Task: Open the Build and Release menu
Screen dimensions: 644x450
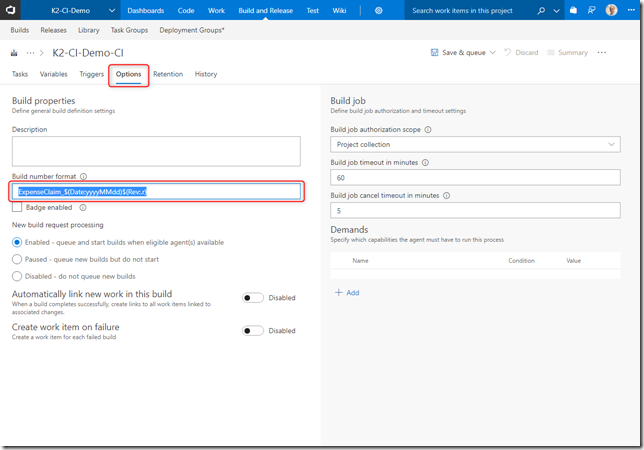Action: tap(265, 10)
